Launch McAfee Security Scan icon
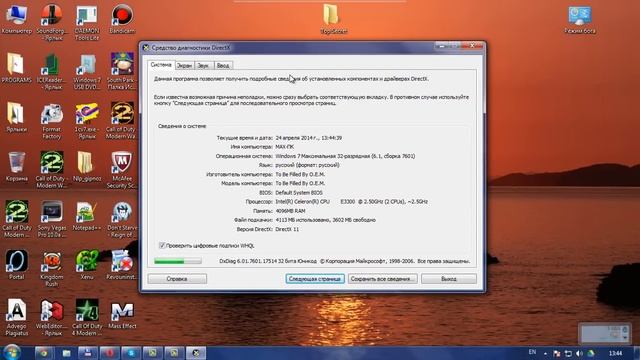The height and width of the screenshot is (360, 640). pos(122,170)
